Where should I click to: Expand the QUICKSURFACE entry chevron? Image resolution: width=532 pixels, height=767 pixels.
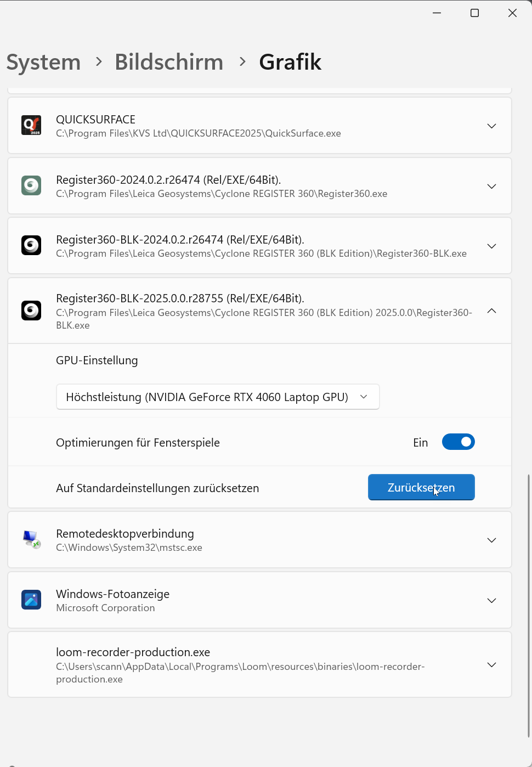492,126
